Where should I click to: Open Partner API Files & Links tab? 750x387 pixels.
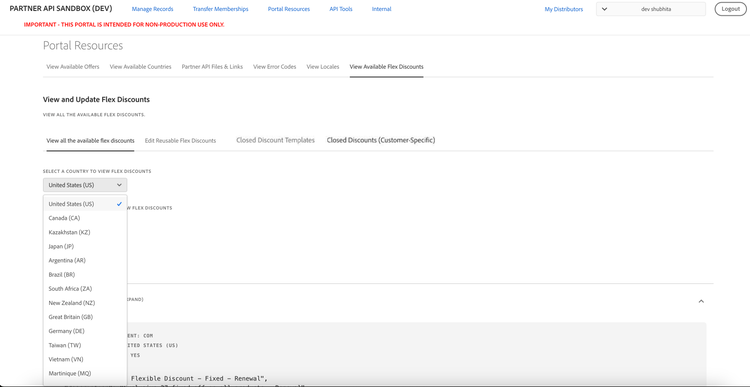click(212, 67)
